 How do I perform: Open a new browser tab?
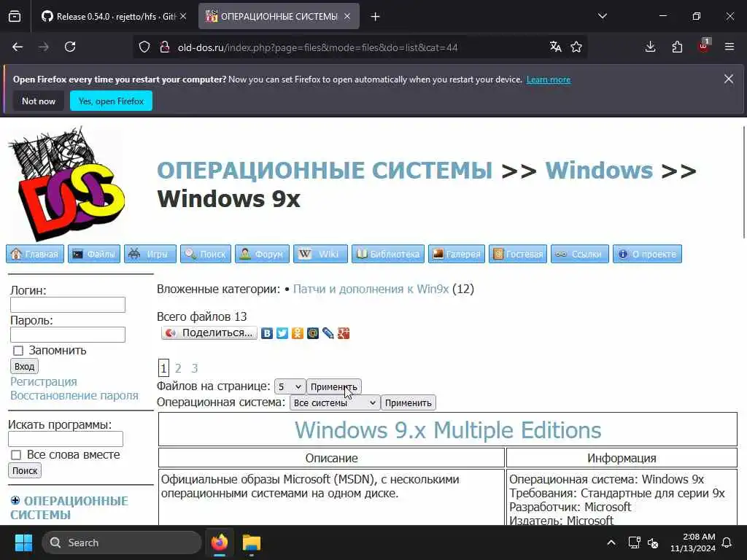tap(375, 17)
